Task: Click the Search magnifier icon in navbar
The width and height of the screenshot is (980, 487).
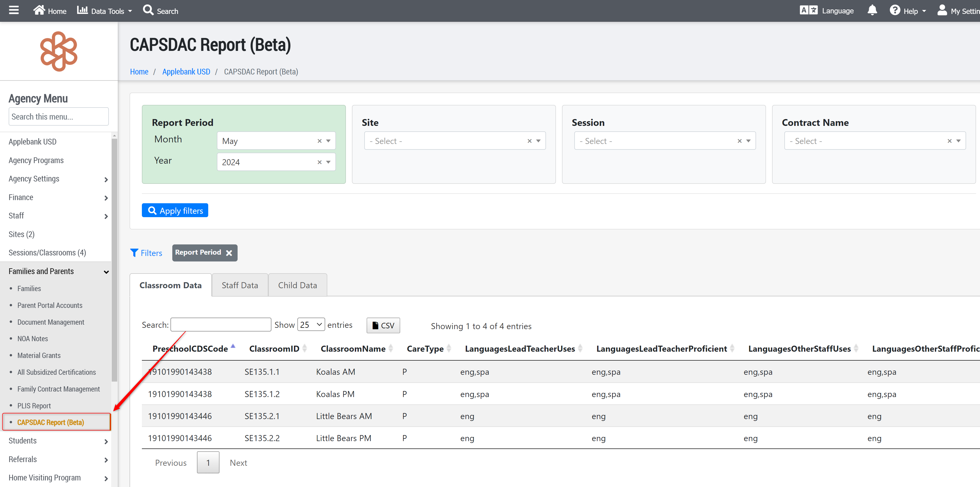Action: 148,10
